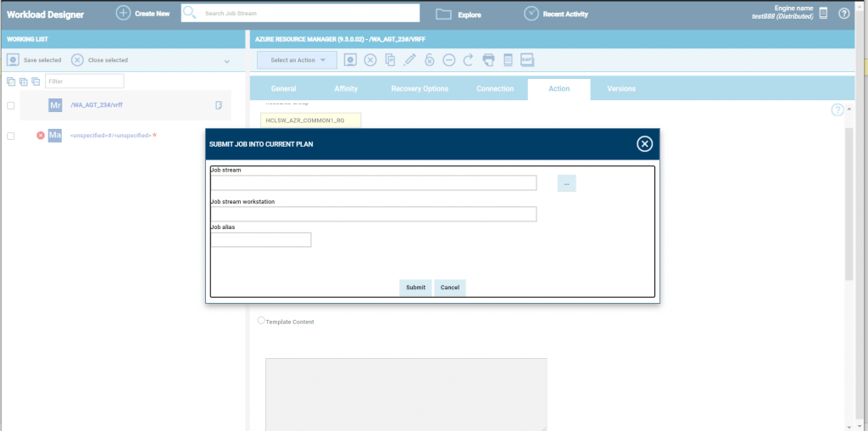Expand the working list chevron
Screen dimensions: 868x431
226,61
